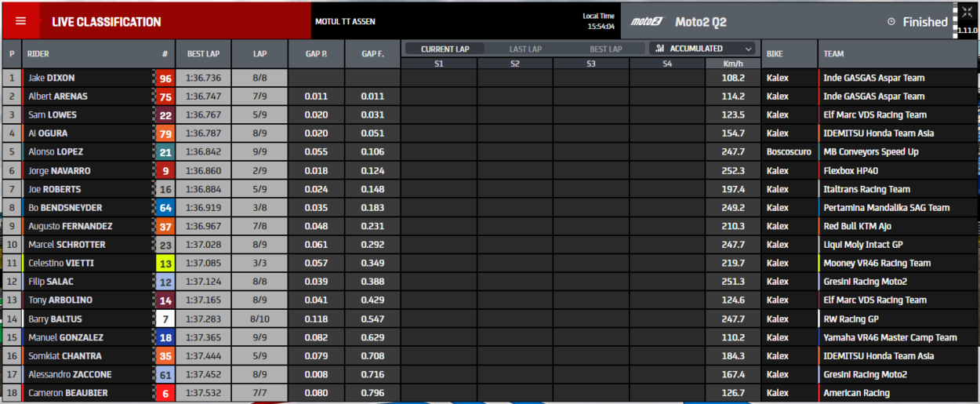
Task: Select rider Somkiat CHANTRA
Action: (x=64, y=356)
